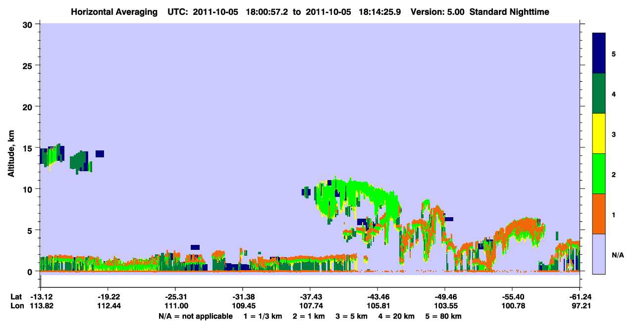Screen dimensions: 644x330
Task: Click the latitude value -31.38
Action: click(x=243, y=297)
